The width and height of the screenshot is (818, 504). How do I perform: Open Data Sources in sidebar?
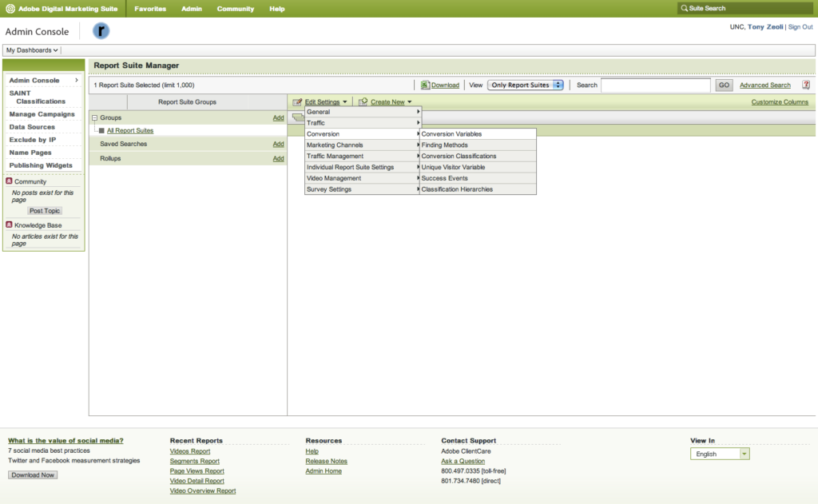(x=32, y=127)
